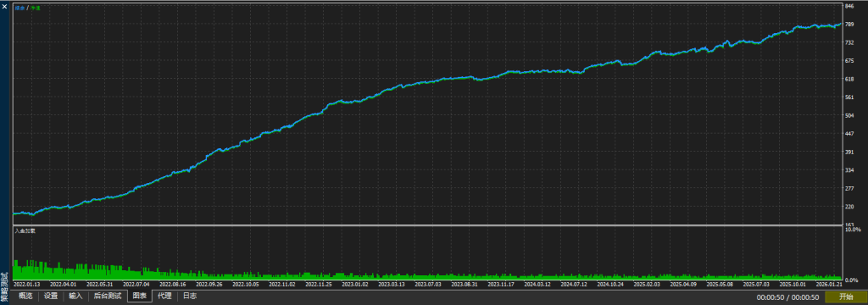Screen dimensions: 868x305
Task: Click the blue 结余 legend label
Action: 19,8
